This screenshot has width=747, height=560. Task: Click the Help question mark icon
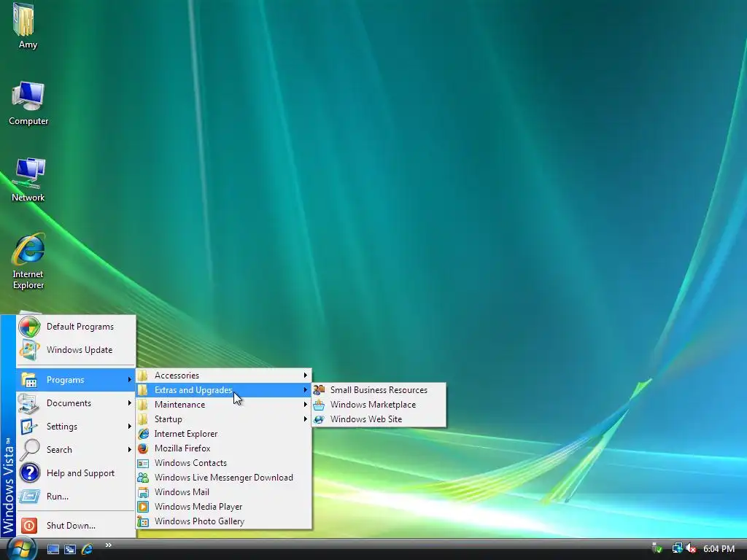pos(29,473)
